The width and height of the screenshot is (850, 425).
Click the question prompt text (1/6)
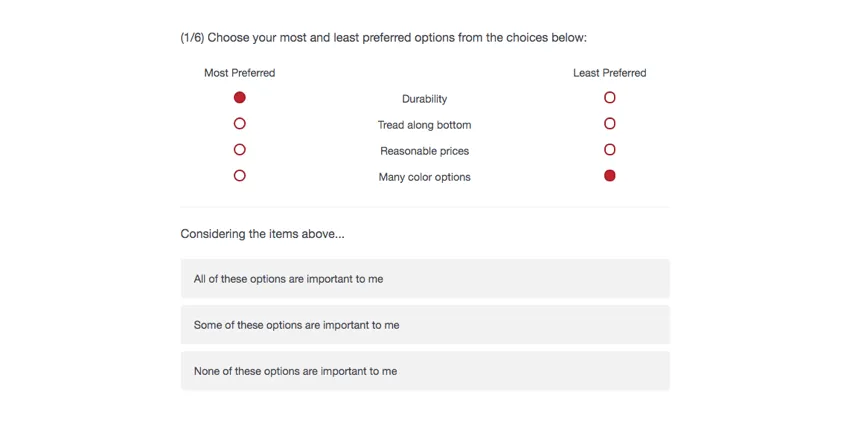(x=383, y=38)
